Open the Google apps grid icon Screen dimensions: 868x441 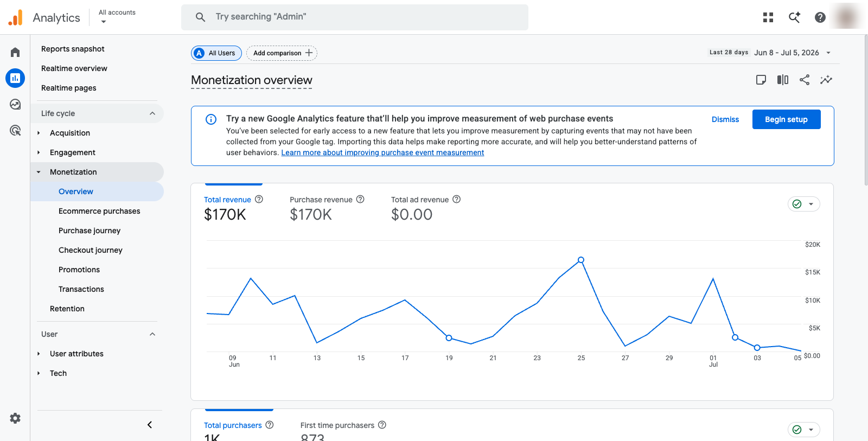pyautogui.click(x=768, y=17)
